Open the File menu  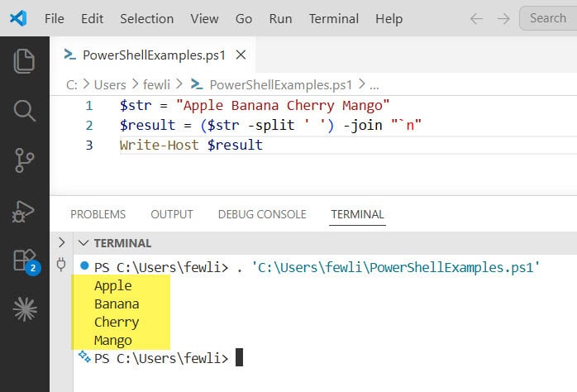point(55,19)
